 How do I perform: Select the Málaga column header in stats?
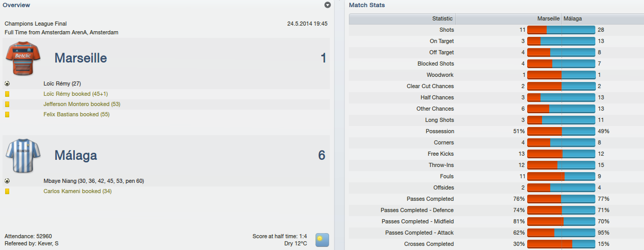[603, 18]
